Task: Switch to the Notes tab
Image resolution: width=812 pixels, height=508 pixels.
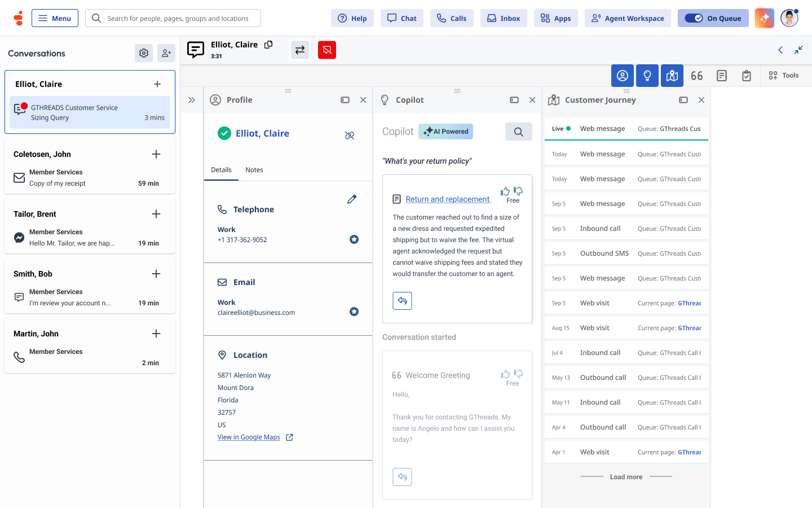Action: (254, 170)
